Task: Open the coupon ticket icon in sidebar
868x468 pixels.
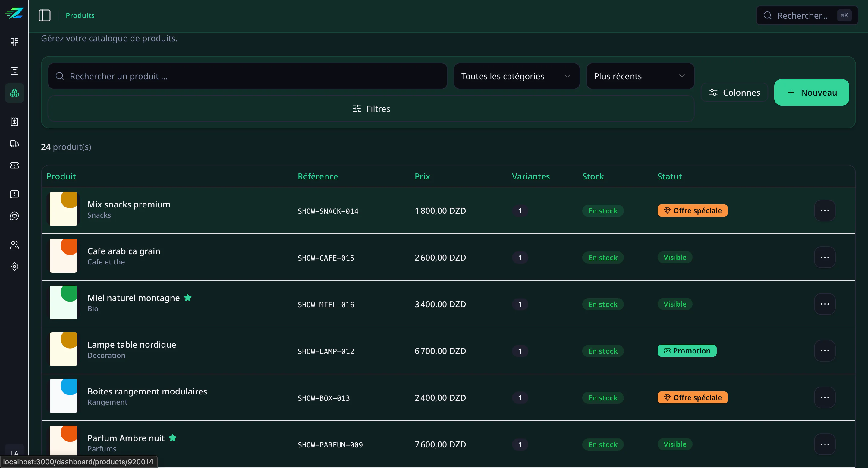Action: tap(14, 165)
